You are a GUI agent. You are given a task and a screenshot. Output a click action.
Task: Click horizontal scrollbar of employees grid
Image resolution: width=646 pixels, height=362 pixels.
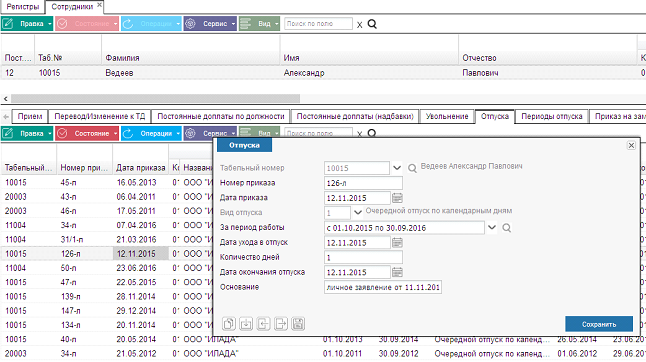tap(155, 99)
